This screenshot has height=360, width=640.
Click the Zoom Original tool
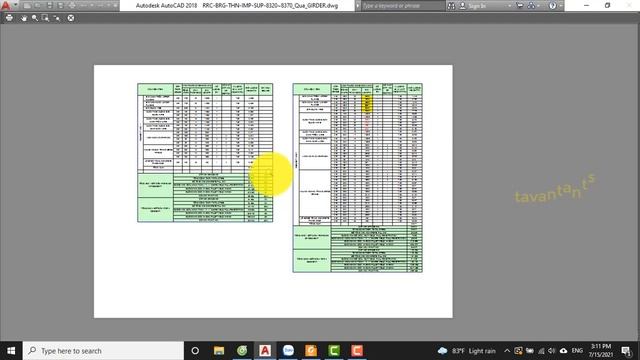click(x=57, y=18)
